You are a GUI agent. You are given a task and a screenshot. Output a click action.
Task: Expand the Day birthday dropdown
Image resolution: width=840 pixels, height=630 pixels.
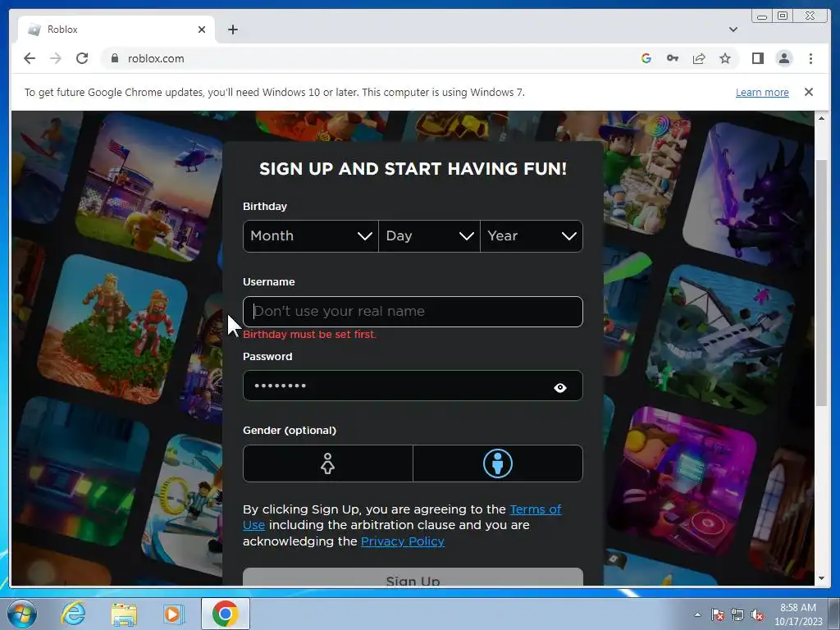(429, 236)
